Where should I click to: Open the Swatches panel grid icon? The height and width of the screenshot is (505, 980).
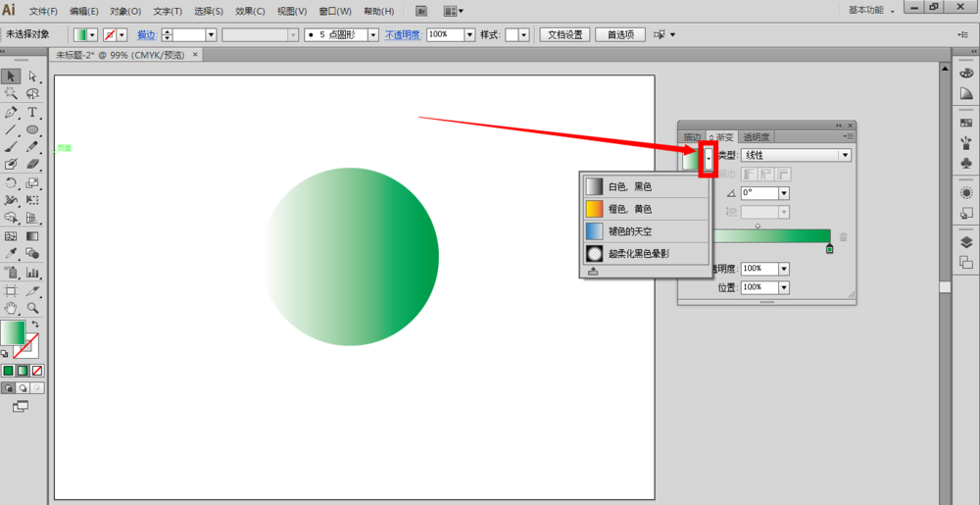[966, 123]
